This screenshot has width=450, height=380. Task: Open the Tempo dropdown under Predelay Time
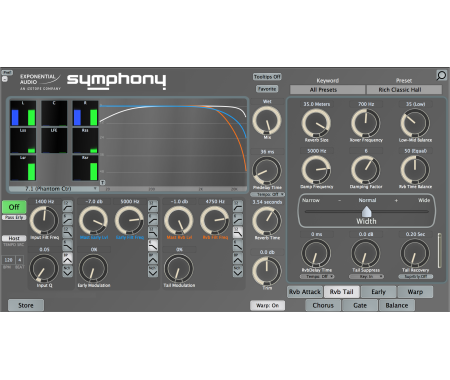click(268, 194)
